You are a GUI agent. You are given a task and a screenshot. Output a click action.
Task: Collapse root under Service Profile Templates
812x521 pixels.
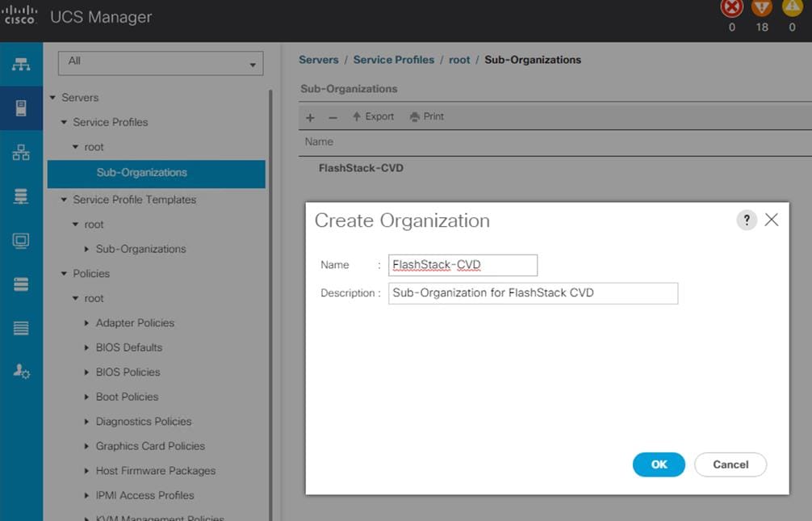pyautogui.click(x=76, y=225)
